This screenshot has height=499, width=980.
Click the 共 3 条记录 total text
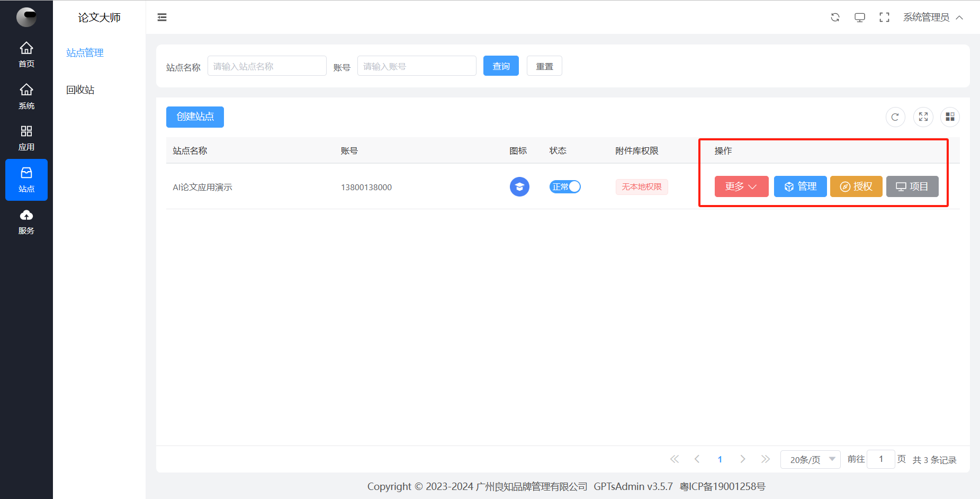click(x=934, y=460)
